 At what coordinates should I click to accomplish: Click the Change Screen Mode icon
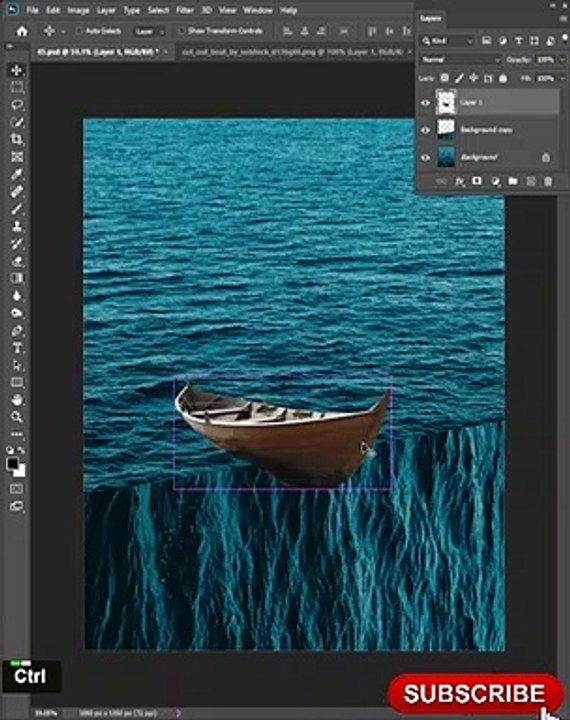[17, 506]
